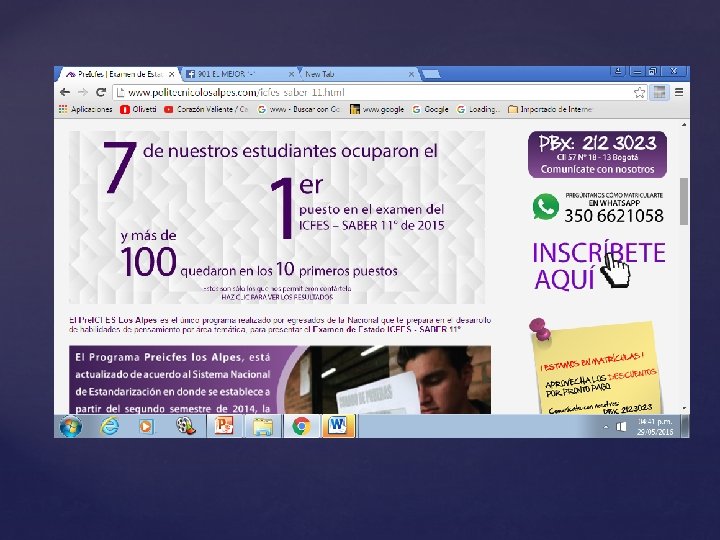Open a new tab with the new-tab button
This screenshot has height=540, width=720.
431,74
